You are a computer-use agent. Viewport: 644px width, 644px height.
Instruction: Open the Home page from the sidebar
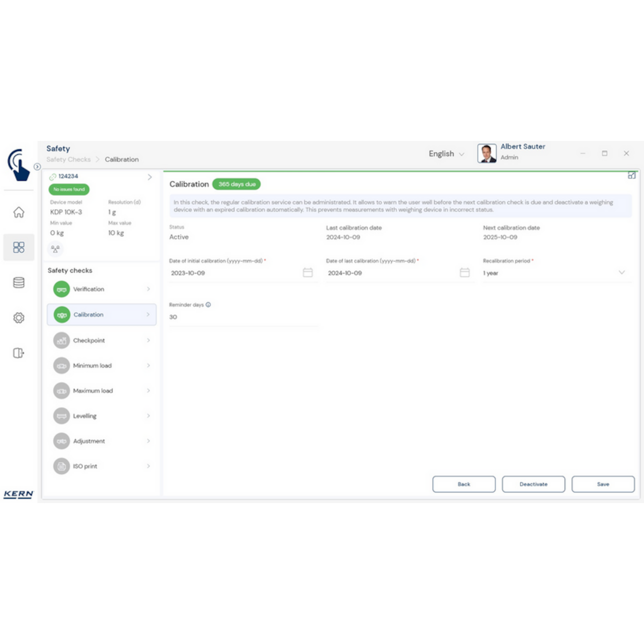(x=19, y=212)
